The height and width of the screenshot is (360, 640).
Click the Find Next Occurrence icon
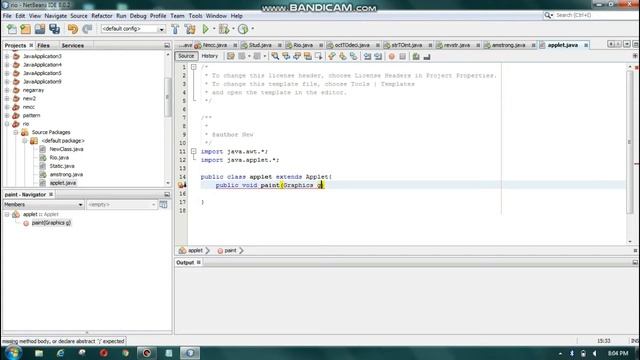[297, 56]
